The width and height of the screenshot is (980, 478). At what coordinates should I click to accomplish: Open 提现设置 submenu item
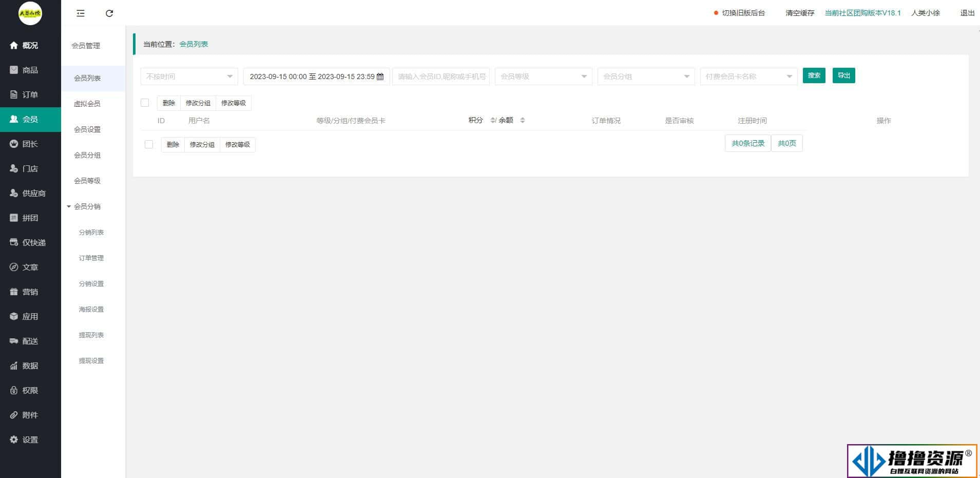(x=91, y=360)
